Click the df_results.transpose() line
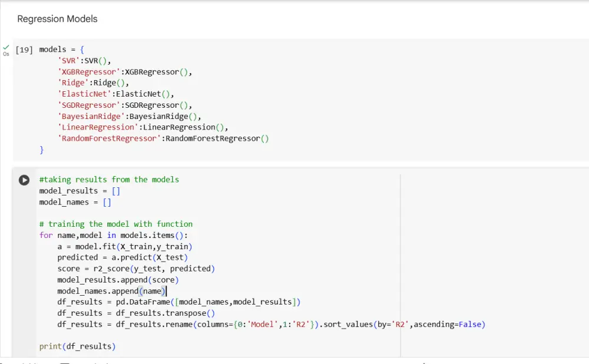 (136, 313)
